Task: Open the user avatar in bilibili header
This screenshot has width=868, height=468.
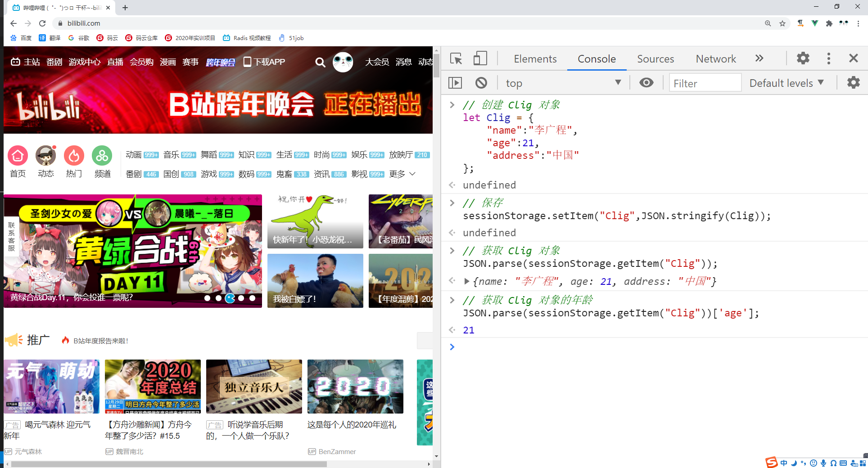Action: point(343,62)
